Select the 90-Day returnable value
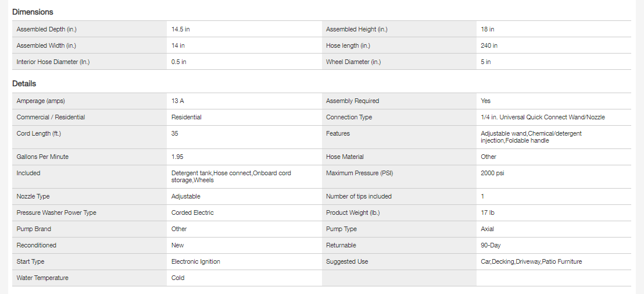The width and height of the screenshot is (644, 294). [491, 245]
